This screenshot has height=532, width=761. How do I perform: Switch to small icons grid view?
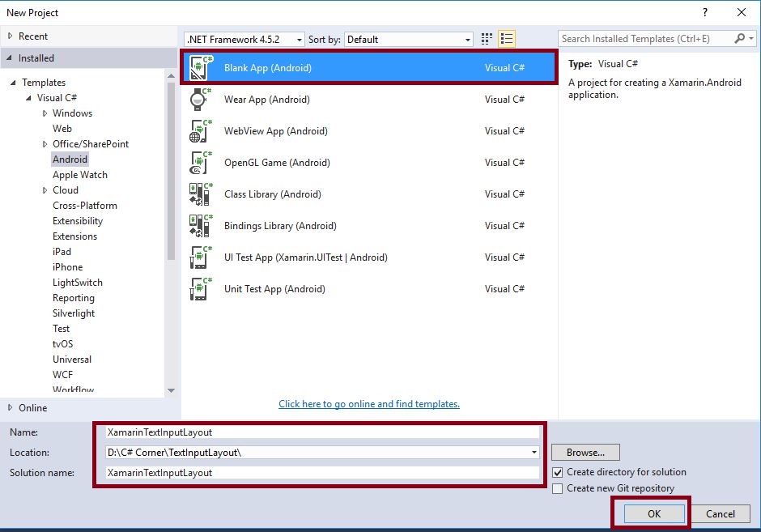click(x=487, y=39)
